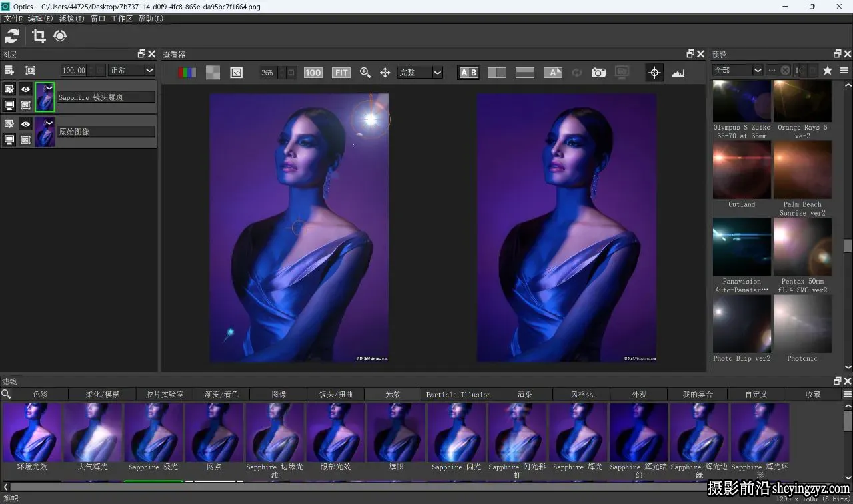Click the layer opacity 100.00 field

click(x=73, y=70)
